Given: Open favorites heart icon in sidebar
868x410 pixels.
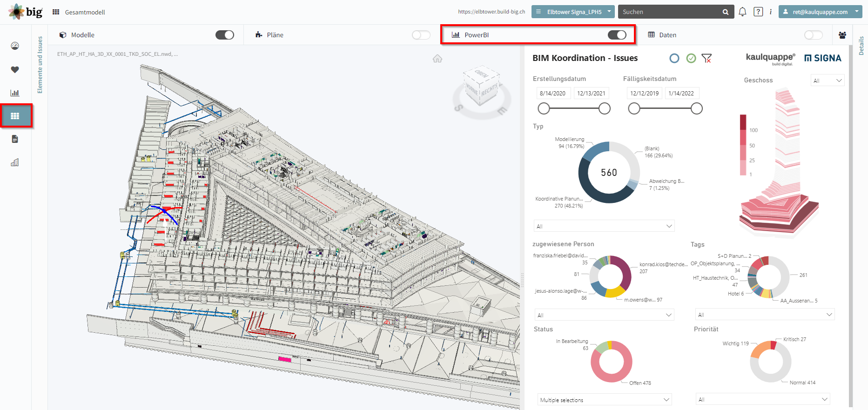Looking at the screenshot, I should click(x=15, y=69).
